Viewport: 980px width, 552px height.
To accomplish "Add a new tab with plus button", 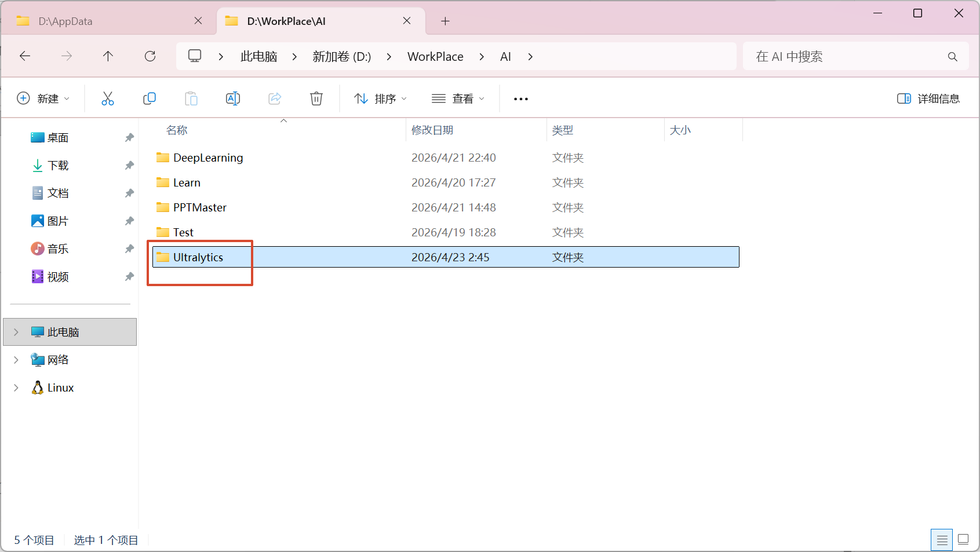I will click(x=445, y=21).
